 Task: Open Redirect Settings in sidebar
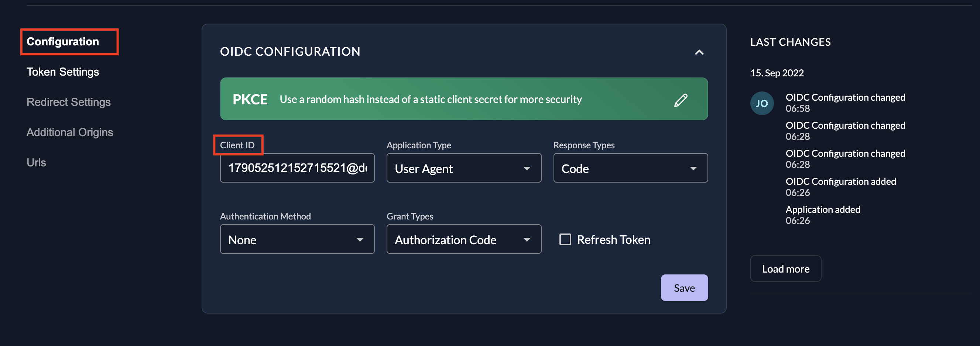68,102
